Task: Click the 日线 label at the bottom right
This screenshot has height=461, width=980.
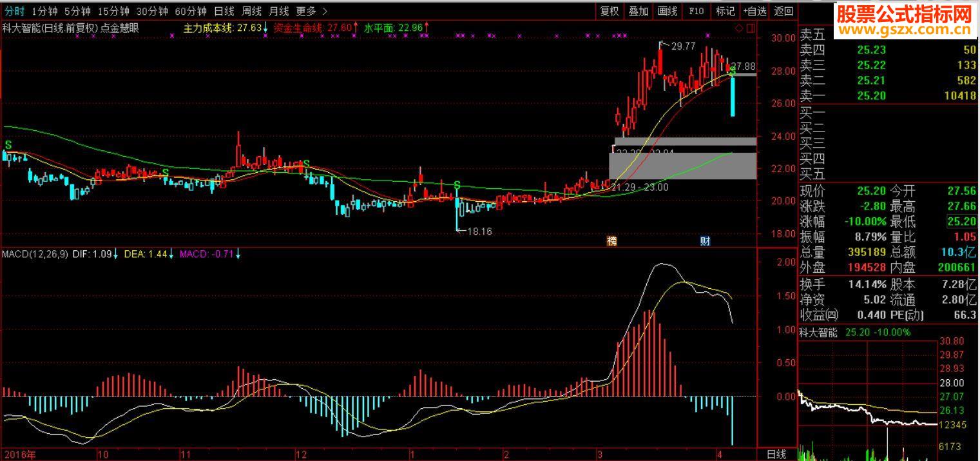Action: coord(777,454)
